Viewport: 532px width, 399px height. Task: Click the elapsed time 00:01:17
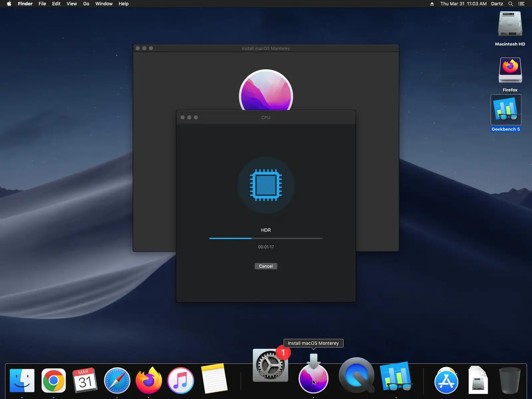tap(266, 247)
